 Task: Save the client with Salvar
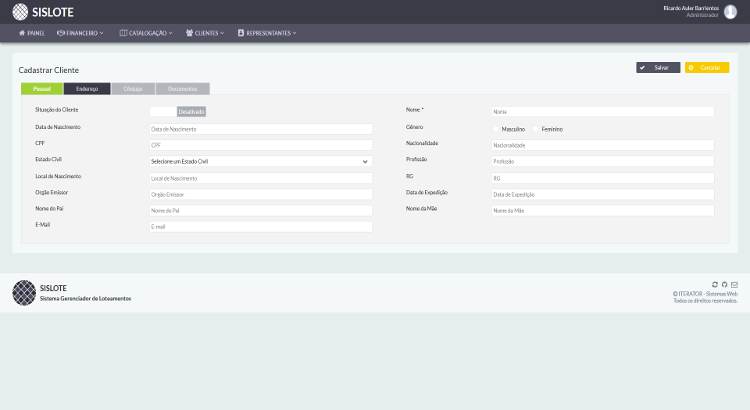658,67
